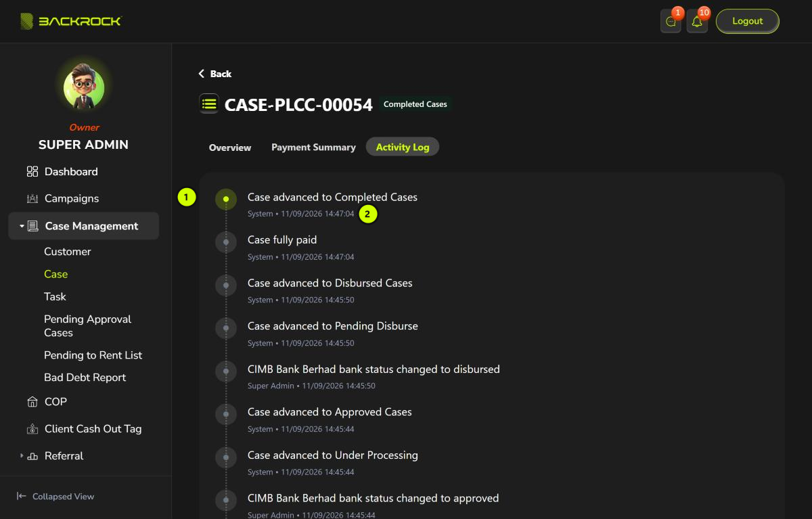Image resolution: width=812 pixels, height=519 pixels.
Task: Click timeline dot for Case advanced to Disbursed Cases
Action: point(226,285)
